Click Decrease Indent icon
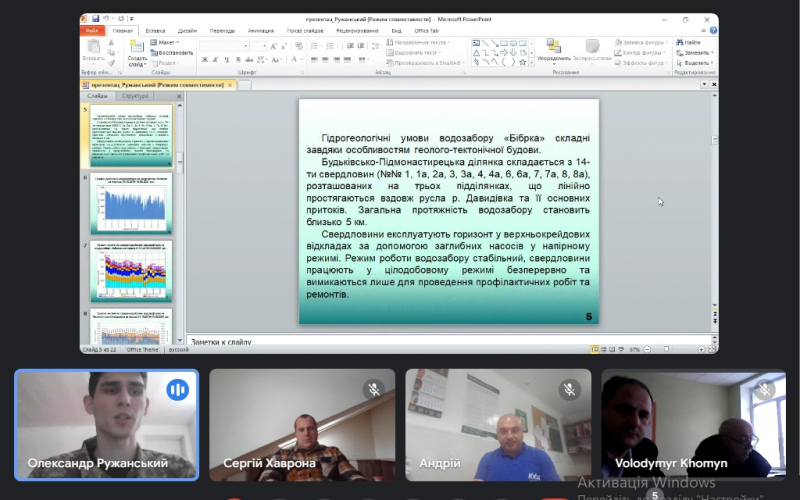 pyautogui.click(x=351, y=46)
